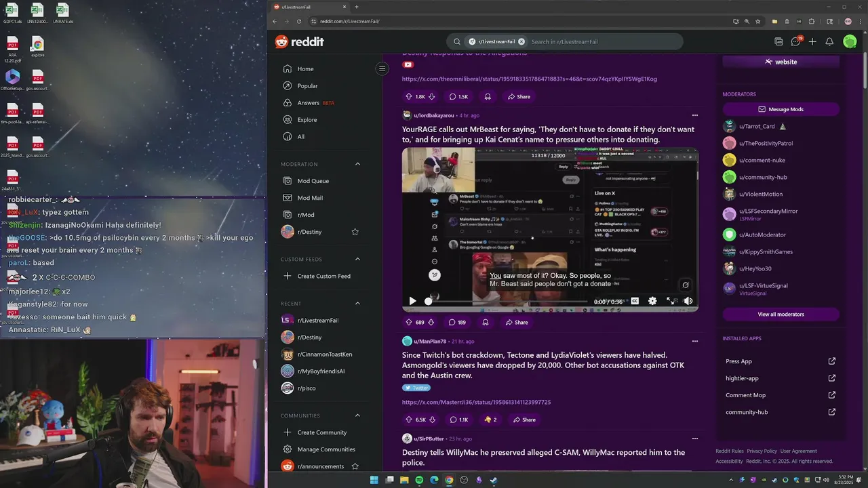Open Spotify from the Windows taskbar
Image resolution: width=868 pixels, height=488 pixels.
419,480
